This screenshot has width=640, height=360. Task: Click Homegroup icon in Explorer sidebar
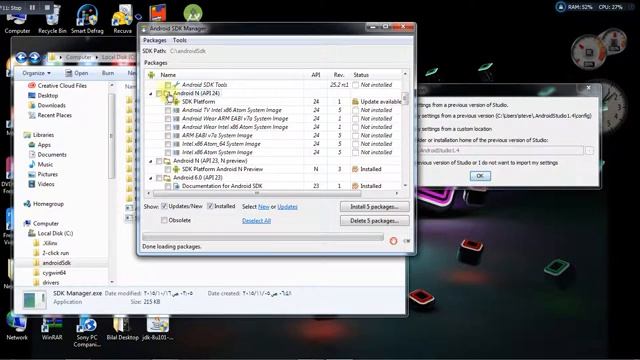(x=27, y=204)
